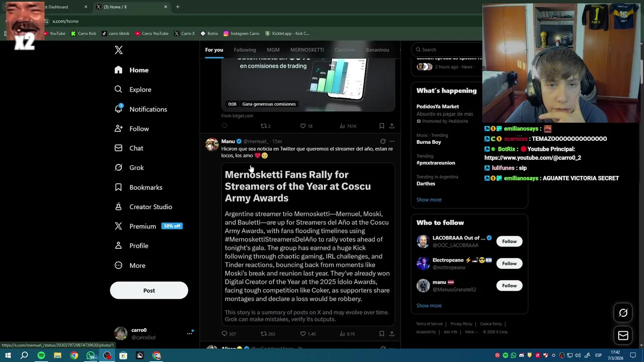Expand the More menu in sidebar
Image resolution: width=644 pixels, height=362 pixels.
click(x=130, y=265)
